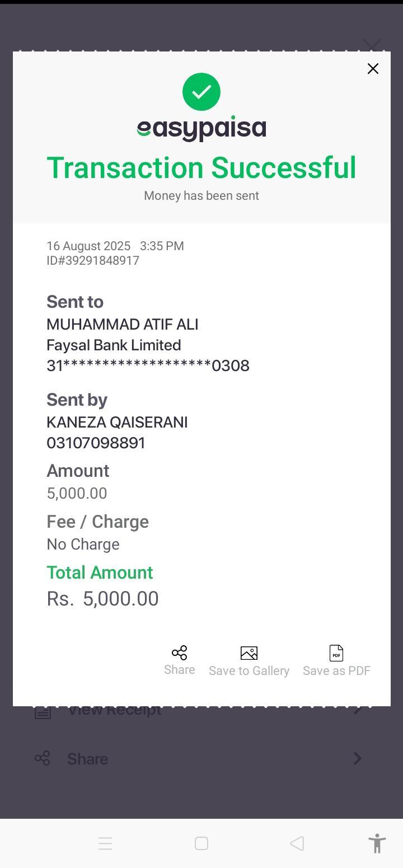Open the accessibility shortcut icon

377,843
